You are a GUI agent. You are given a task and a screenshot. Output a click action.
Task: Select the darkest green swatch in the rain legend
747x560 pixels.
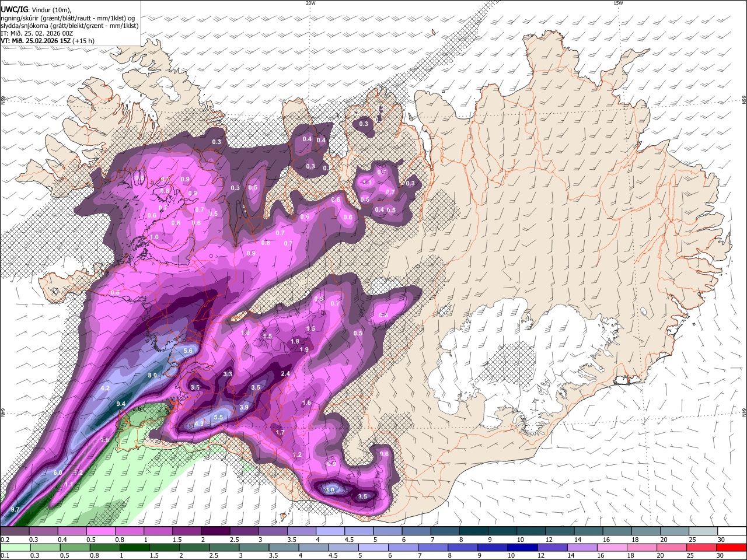[134, 547]
